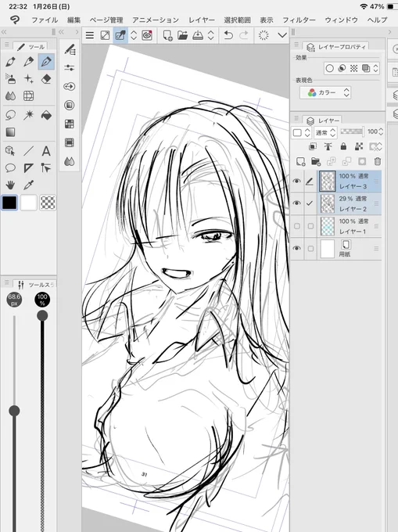Select the Balloon tool
Image resolution: width=398 pixels, height=532 pixels.
click(10, 167)
